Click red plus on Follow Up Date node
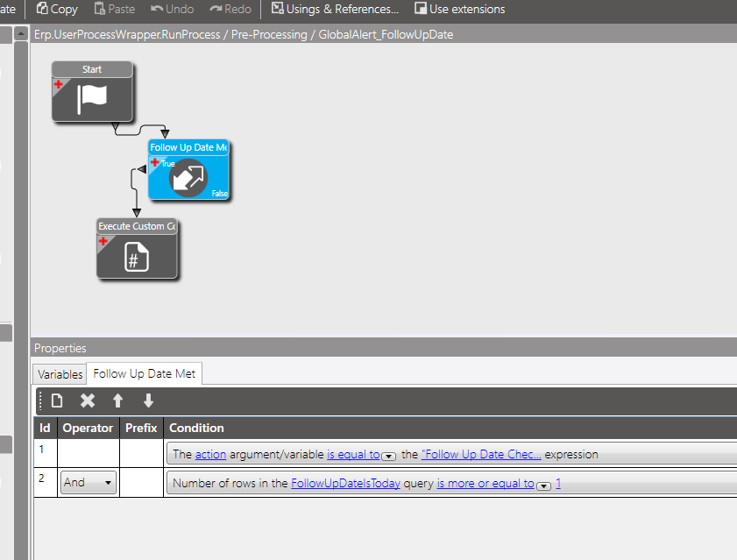737x560 pixels. click(x=154, y=163)
